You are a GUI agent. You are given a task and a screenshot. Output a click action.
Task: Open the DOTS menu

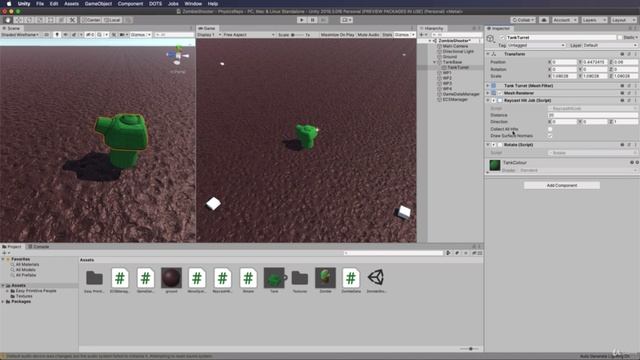155,4
